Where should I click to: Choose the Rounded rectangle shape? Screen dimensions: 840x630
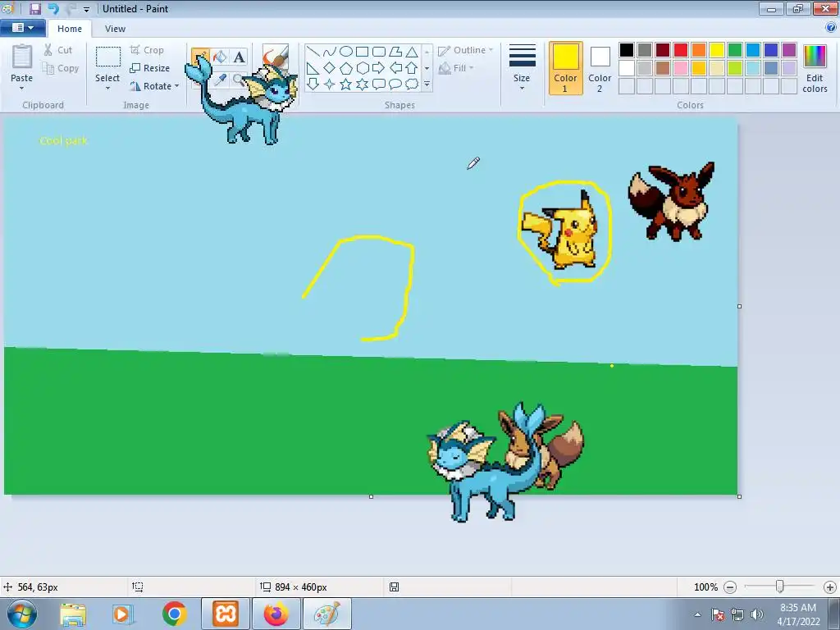379,52
